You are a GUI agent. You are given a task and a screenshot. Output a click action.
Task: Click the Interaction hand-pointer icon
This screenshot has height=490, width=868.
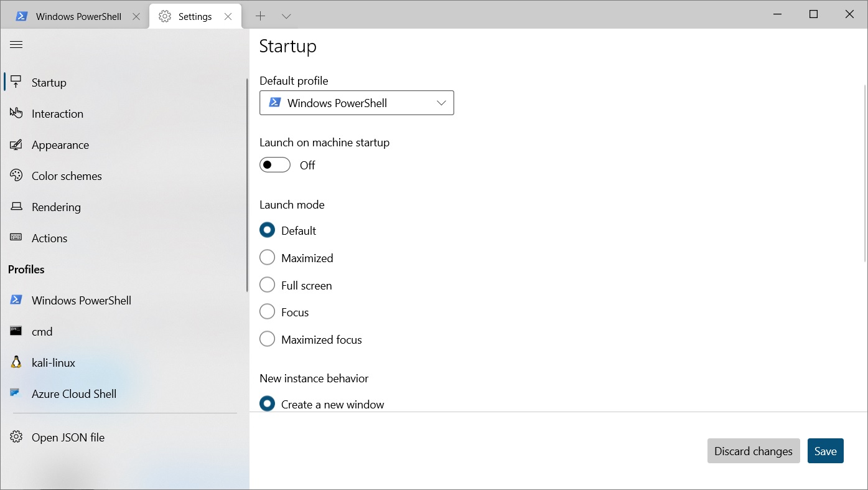coord(16,113)
